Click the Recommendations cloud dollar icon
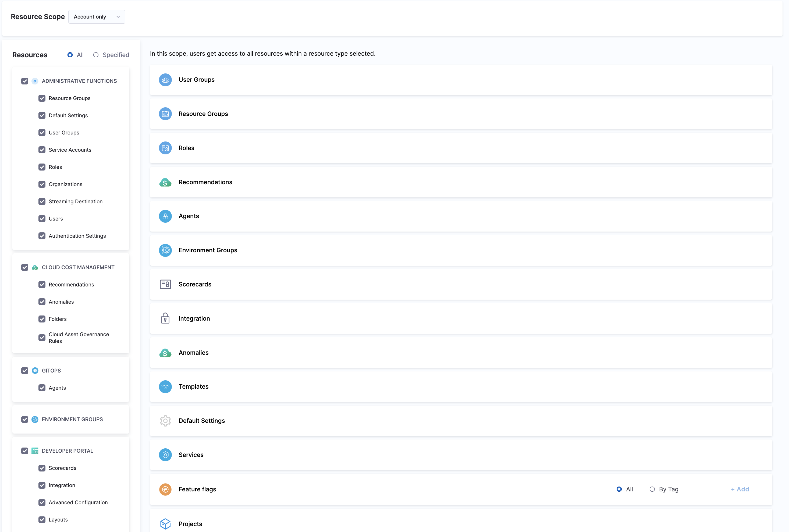 (x=165, y=183)
